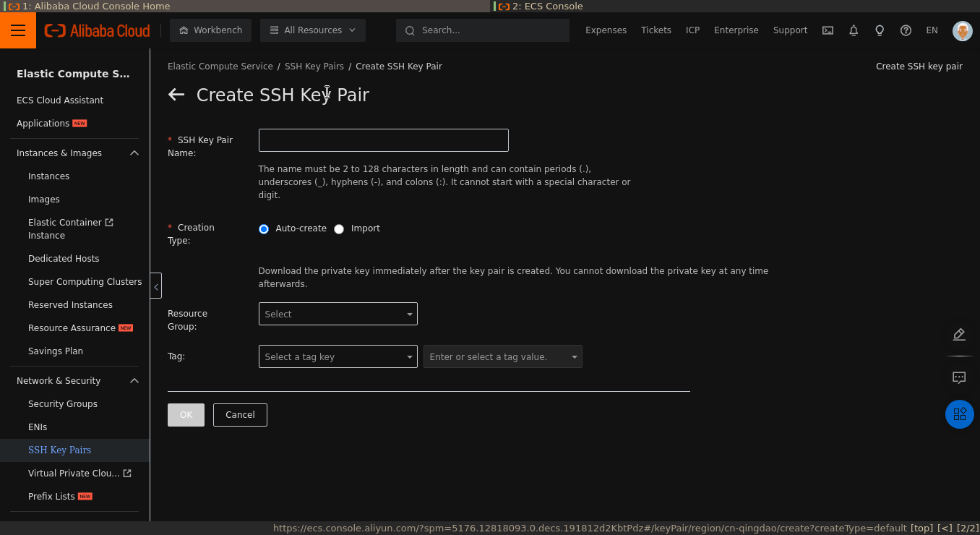Viewport: 980px width, 535px height.
Task: Open All Resources menu
Action: (312, 30)
